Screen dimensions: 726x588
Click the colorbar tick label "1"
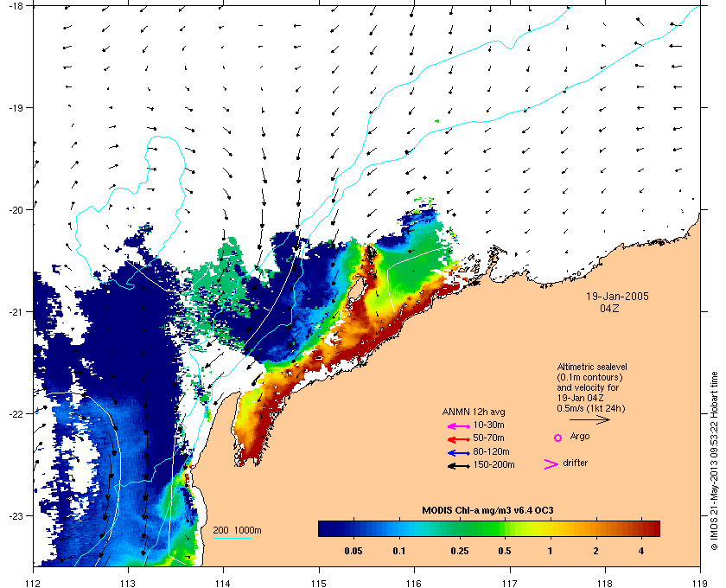click(550, 552)
